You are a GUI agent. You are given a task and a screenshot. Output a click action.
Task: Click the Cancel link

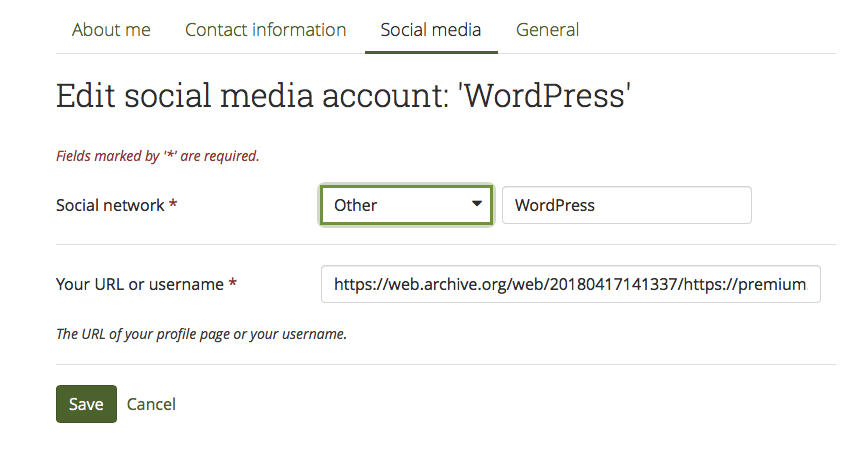[x=151, y=404]
